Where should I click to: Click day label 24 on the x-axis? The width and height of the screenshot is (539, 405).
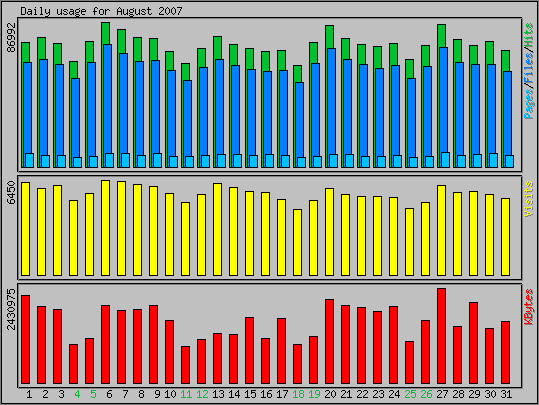(394, 394)
